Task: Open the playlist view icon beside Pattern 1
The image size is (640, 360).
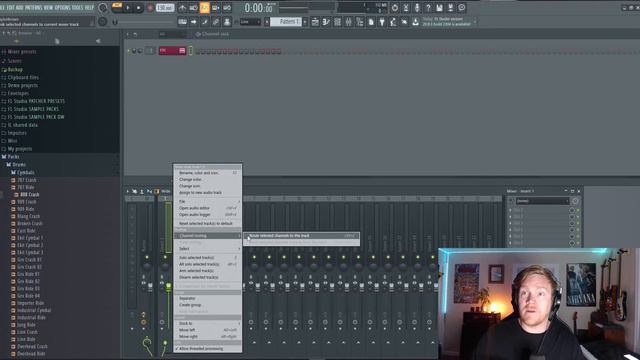Action: (x=315, y=22)
